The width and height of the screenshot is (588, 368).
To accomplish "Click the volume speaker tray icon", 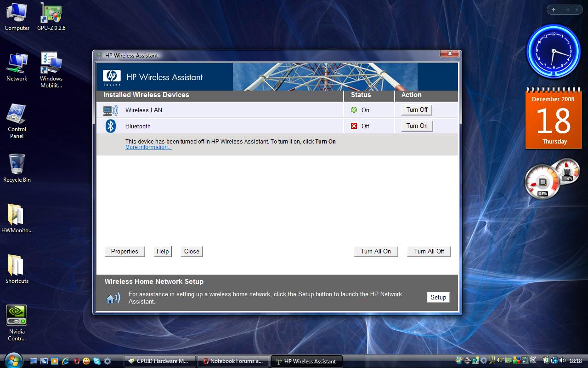I will (x=563, y=360).
